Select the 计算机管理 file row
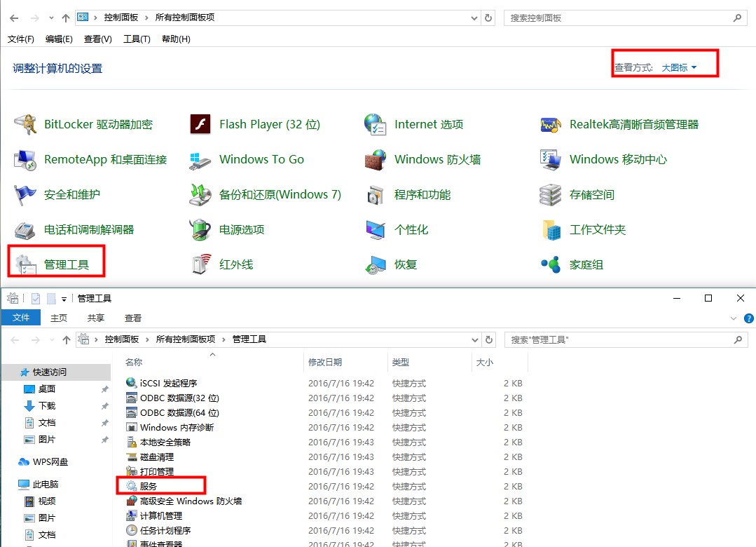Screen dimensions: 756x547 [x=324, y=515]
